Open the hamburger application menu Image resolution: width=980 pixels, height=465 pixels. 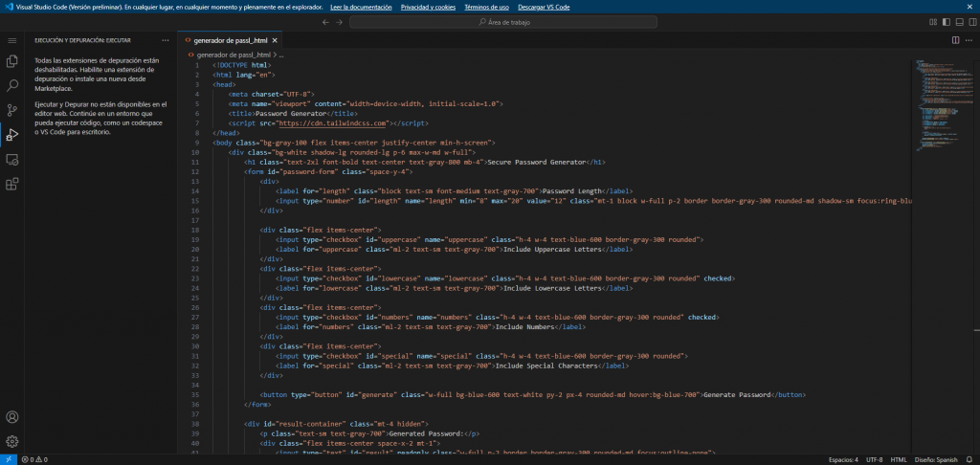(11, 40)
